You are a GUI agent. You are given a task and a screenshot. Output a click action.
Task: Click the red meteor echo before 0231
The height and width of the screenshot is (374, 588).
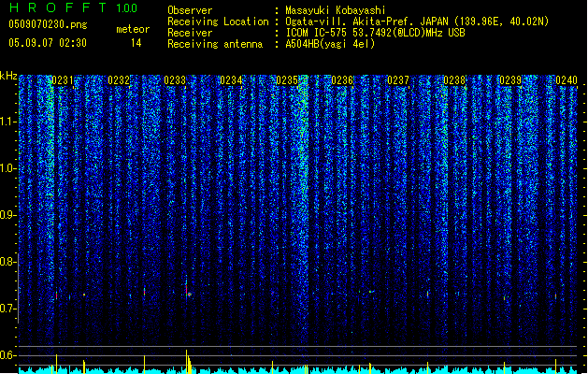(x=57, y=295)
